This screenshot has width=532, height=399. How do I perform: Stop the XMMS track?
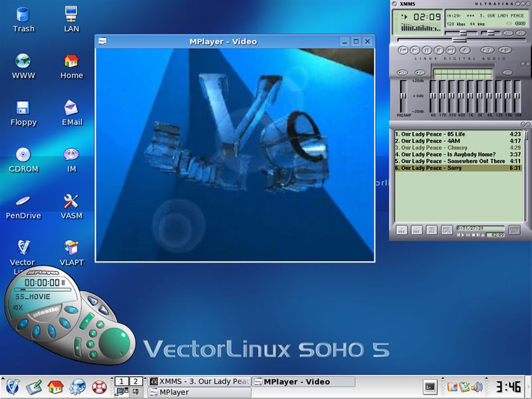(439, 50)
